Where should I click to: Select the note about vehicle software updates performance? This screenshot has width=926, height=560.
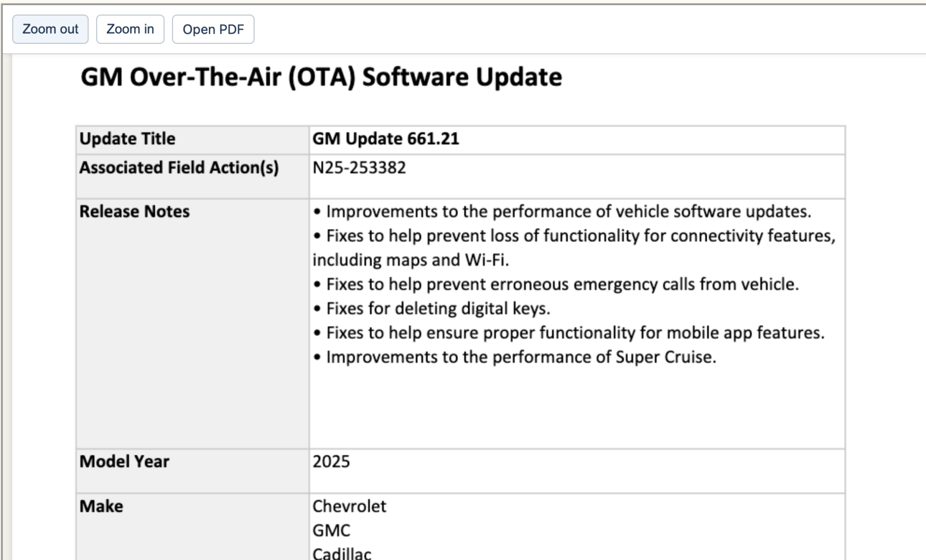563,212
